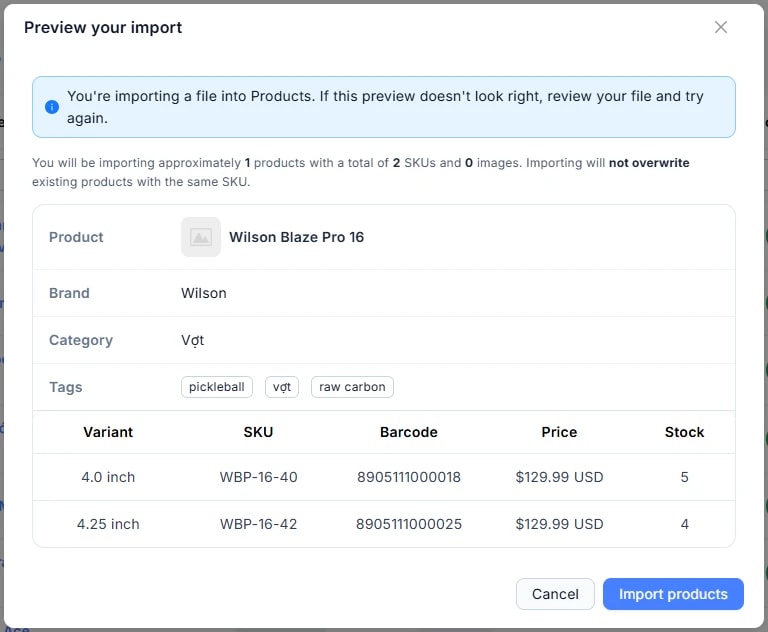Click the Tags row label
Viewport: 768px width, 632px height.
tap(66, 387)
